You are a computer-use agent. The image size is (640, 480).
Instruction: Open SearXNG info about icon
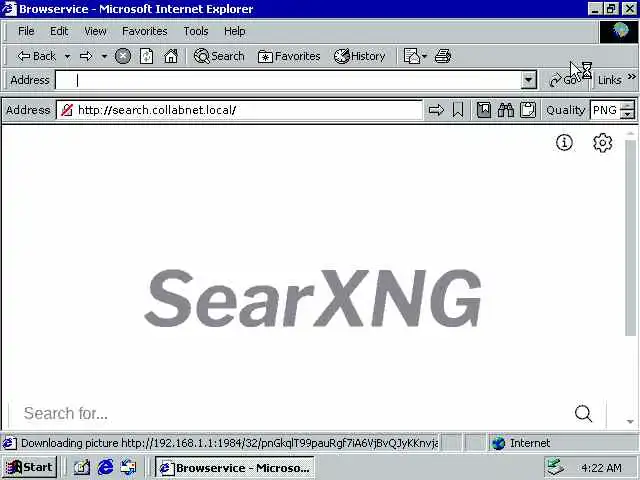[564, 142]
